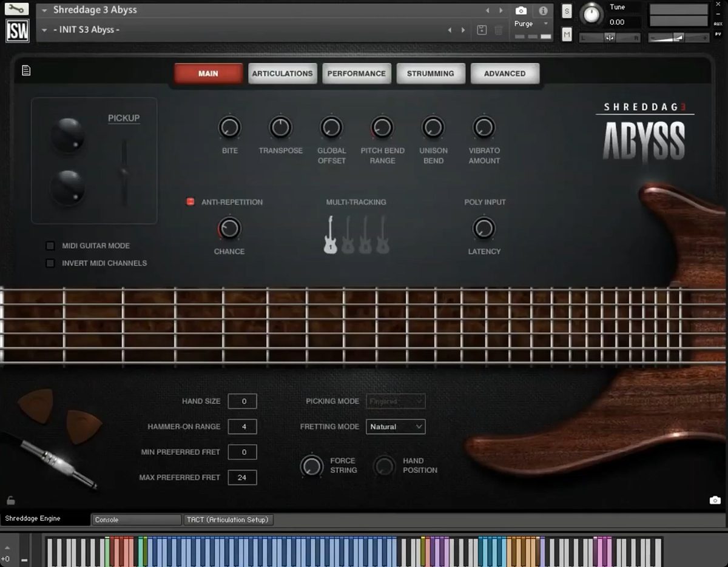Switch to the MAIN tab

click(208, 73)
